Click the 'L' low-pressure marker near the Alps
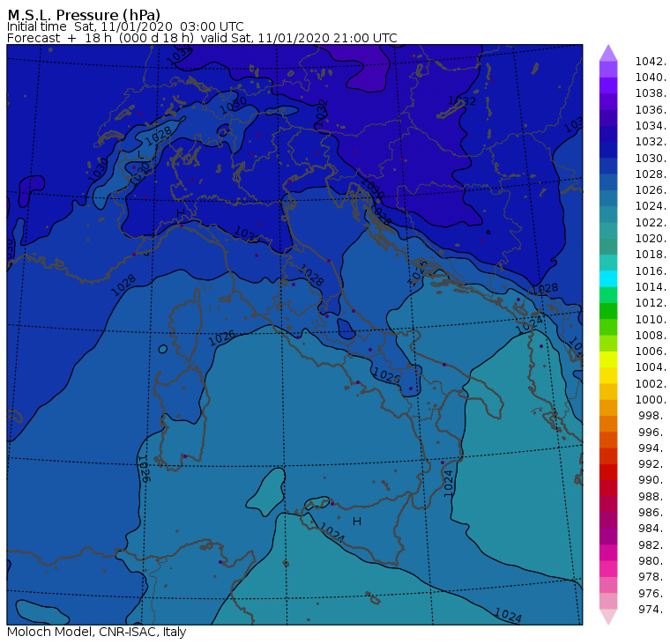The image size is (670, 644). [x=139, y=154]
